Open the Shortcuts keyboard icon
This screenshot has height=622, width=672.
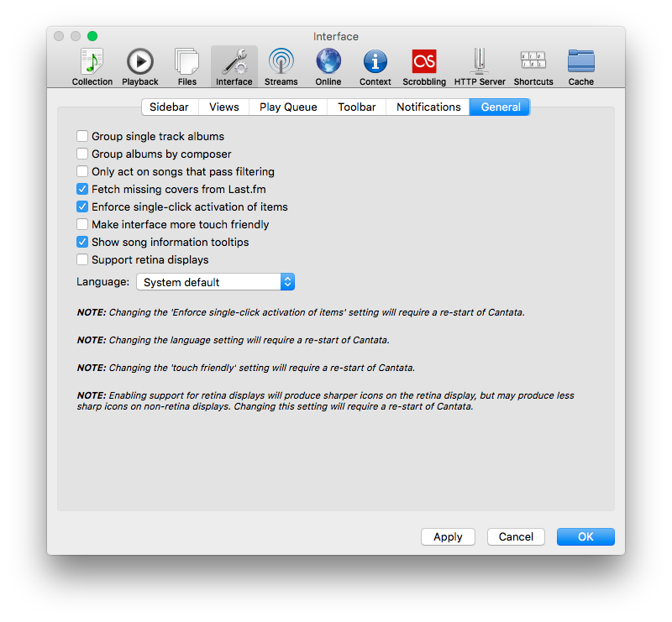tap(533, 66)
